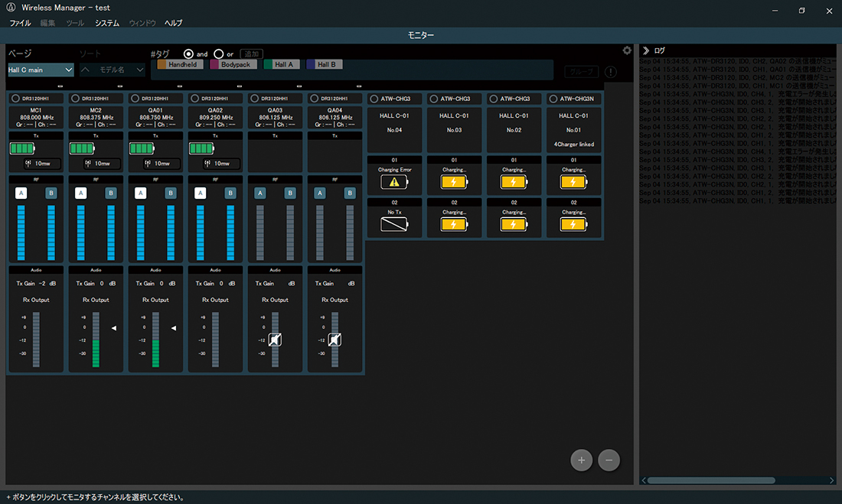The width and height of the screenshot is (842, 504).
Task: Open the ウィンドウ menu
Action: pos(142,23)
